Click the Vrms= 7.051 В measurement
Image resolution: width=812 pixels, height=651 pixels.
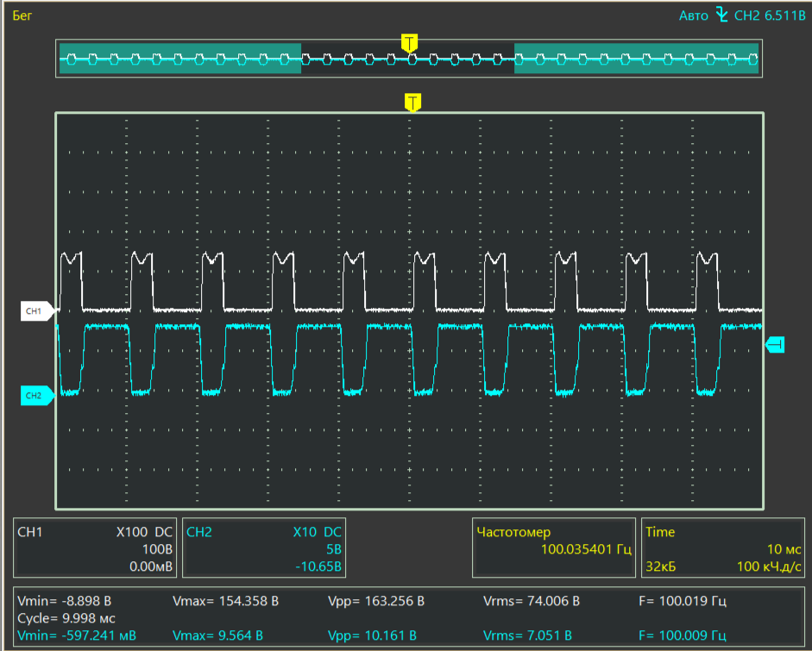click(x=527, y=635)
